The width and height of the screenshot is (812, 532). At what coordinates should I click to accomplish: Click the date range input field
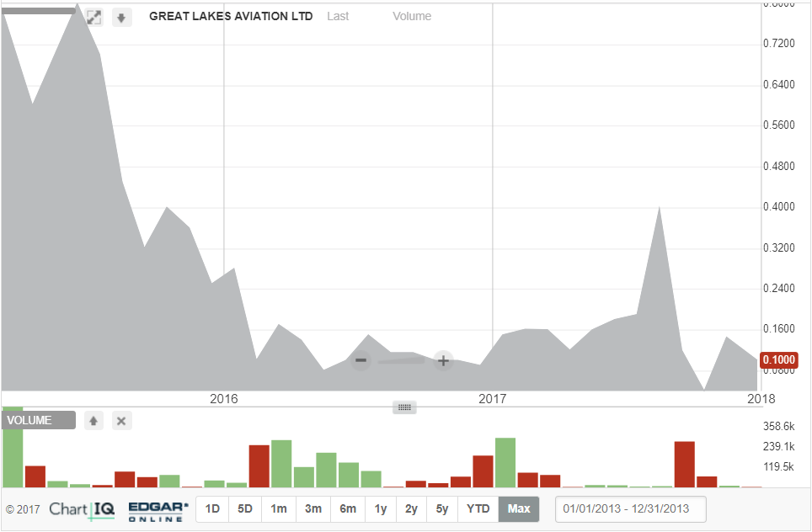click(631, 509)
